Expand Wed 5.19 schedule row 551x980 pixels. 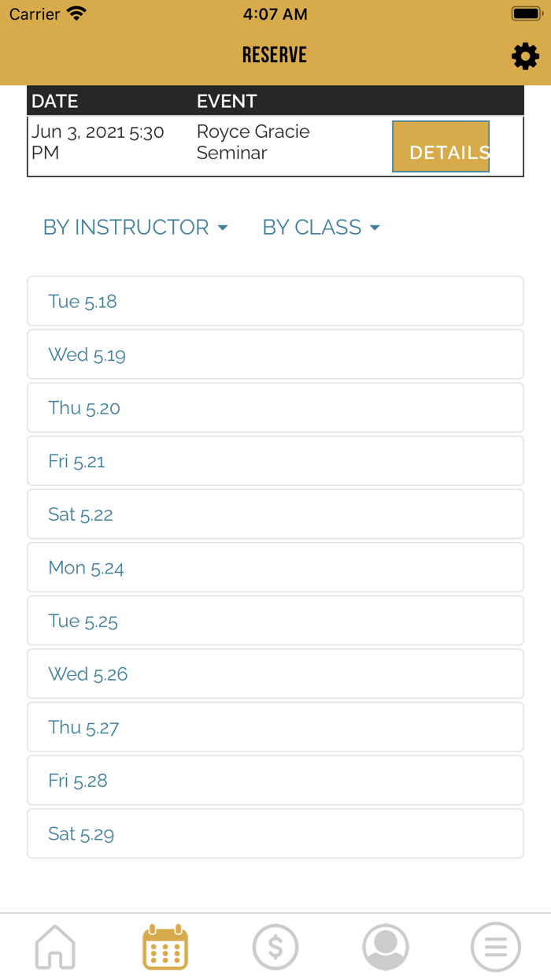[275, 355]
